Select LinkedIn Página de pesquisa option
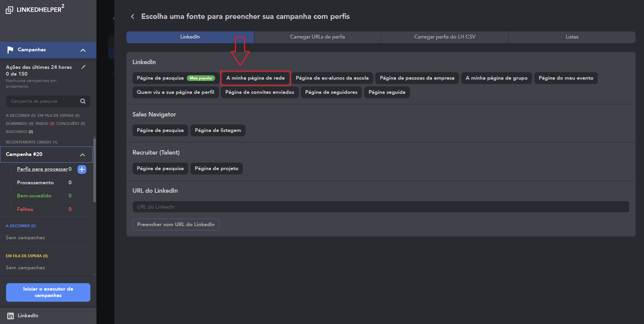This screenshot has height=324, width=644. (160, 78)
